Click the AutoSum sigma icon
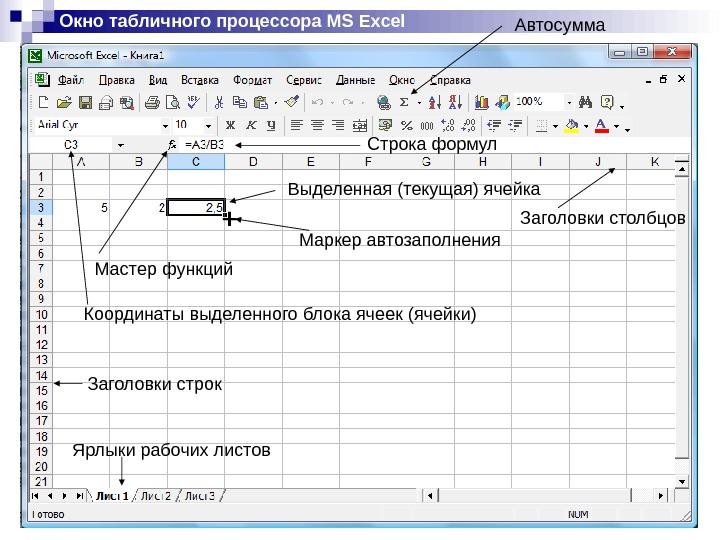Viewport: 720px width, 540px height. (x=404, y=102)
